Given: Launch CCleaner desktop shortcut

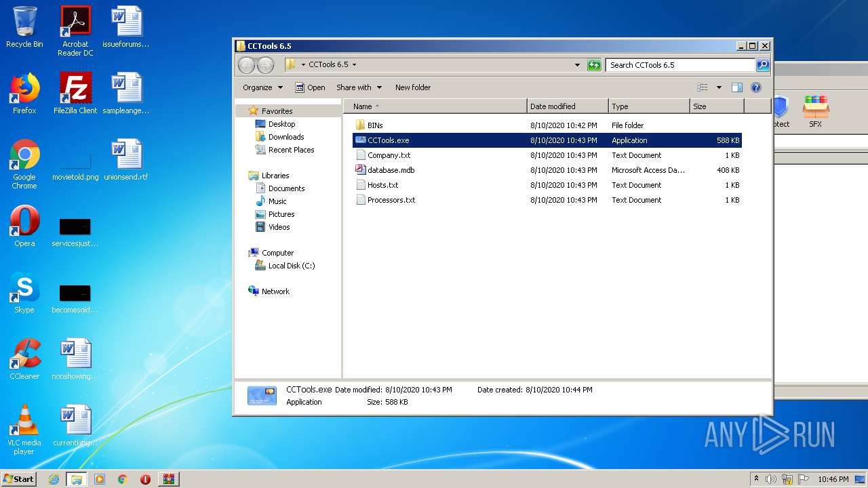Looking at the screenshot, I should click(24, 359).
